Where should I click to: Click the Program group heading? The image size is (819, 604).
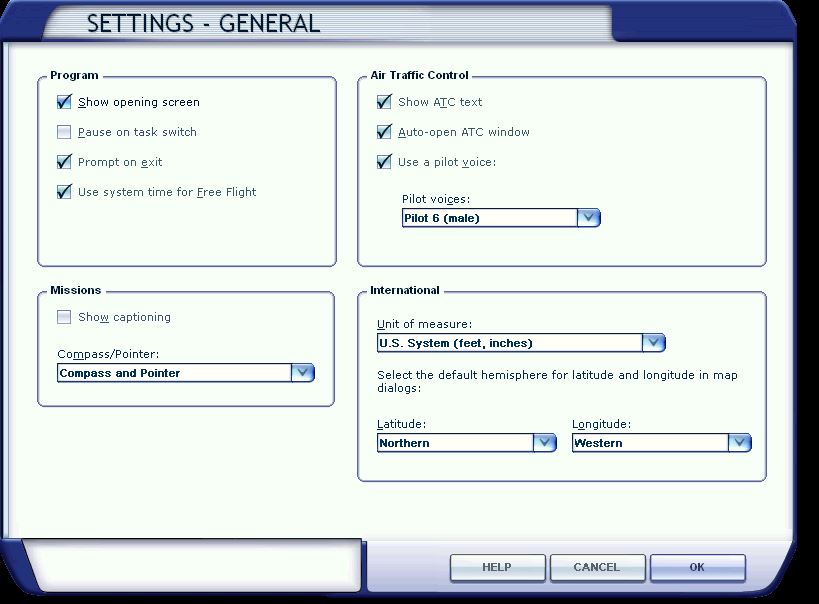(x=74, y=75)
